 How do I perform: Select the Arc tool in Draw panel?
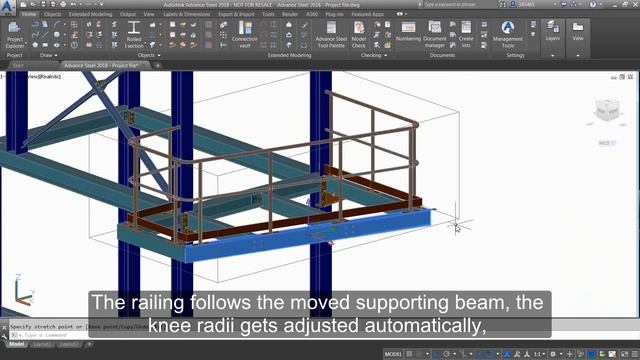56,24
